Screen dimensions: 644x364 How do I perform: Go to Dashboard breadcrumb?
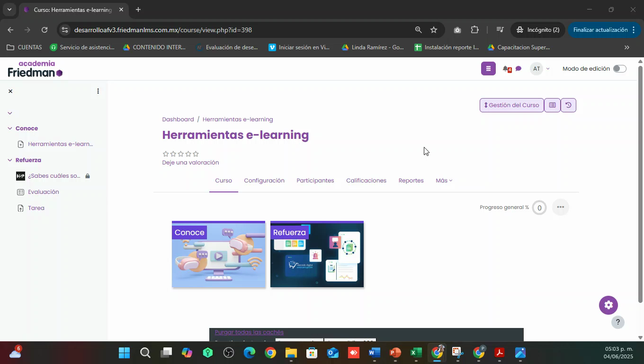coord(178,119)
